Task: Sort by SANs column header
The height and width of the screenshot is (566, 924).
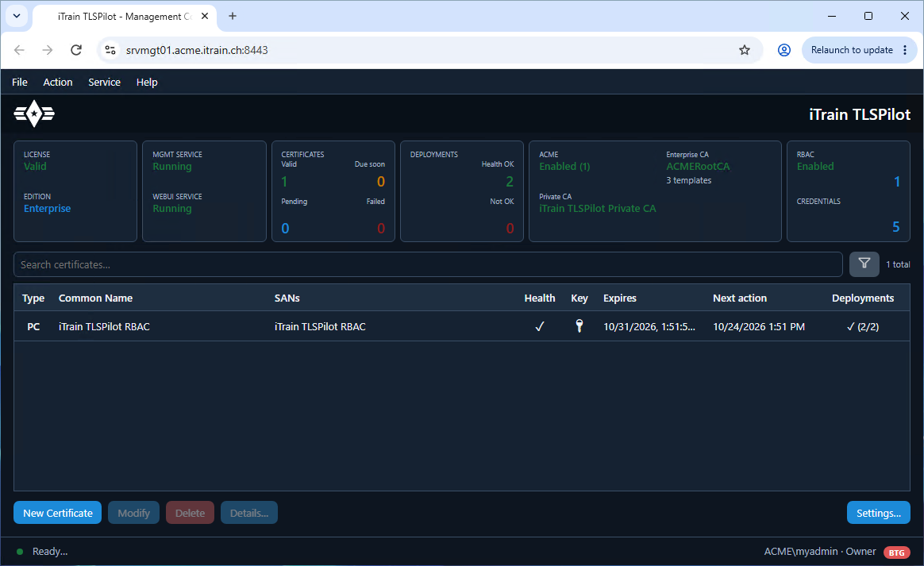Action: 287,298
